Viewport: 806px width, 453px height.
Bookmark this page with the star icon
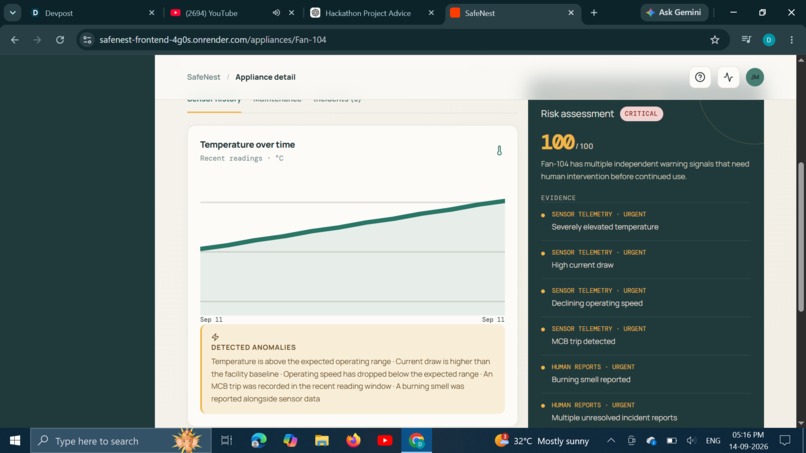(x=715, y=40)
